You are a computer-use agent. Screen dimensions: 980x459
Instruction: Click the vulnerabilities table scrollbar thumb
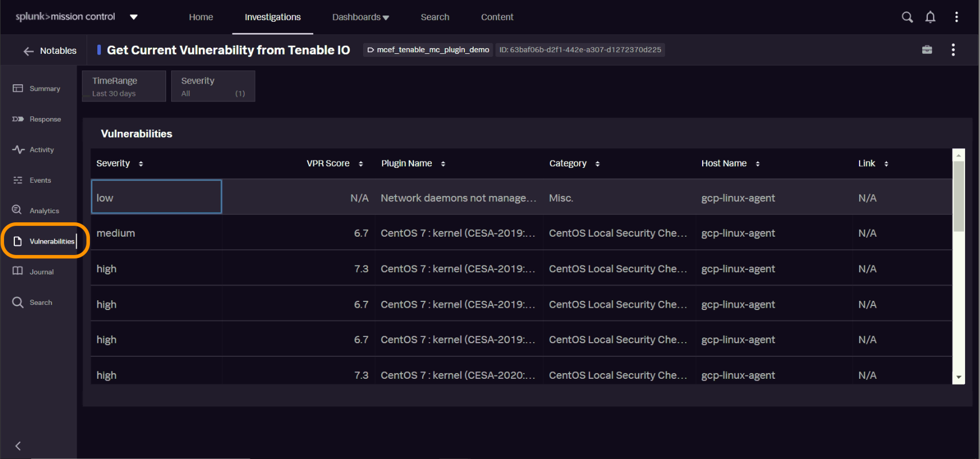pos(958,196)
